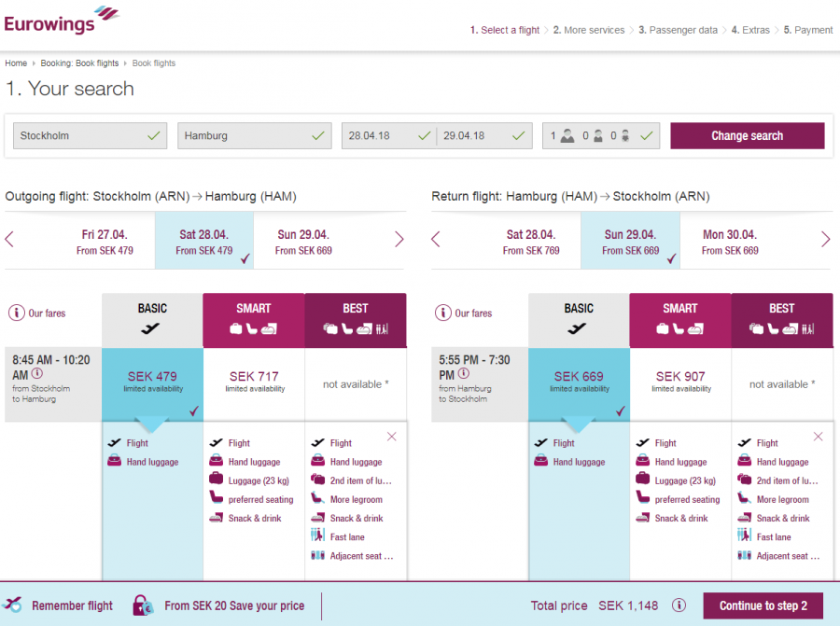
Task: Close the return fare details panel
Action: coord(819,437)
